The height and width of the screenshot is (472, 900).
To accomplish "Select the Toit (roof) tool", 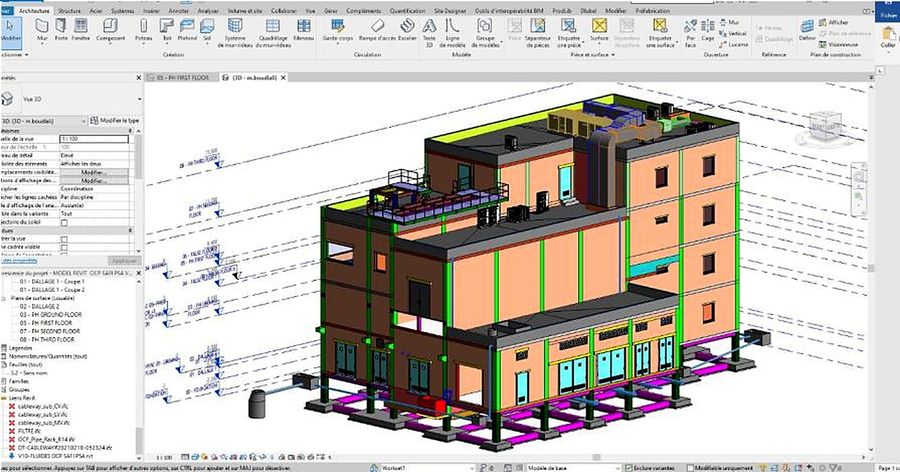I will click(x=166, y=30).
